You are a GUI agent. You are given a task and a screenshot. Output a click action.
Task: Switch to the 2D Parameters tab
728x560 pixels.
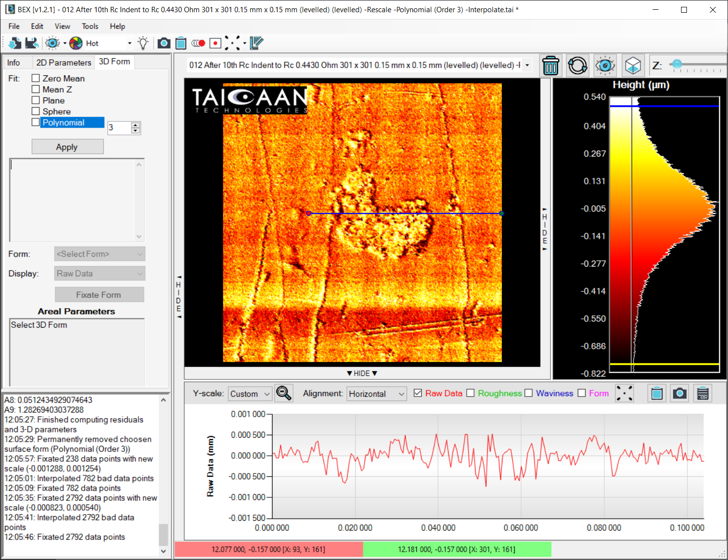(64, 63)
